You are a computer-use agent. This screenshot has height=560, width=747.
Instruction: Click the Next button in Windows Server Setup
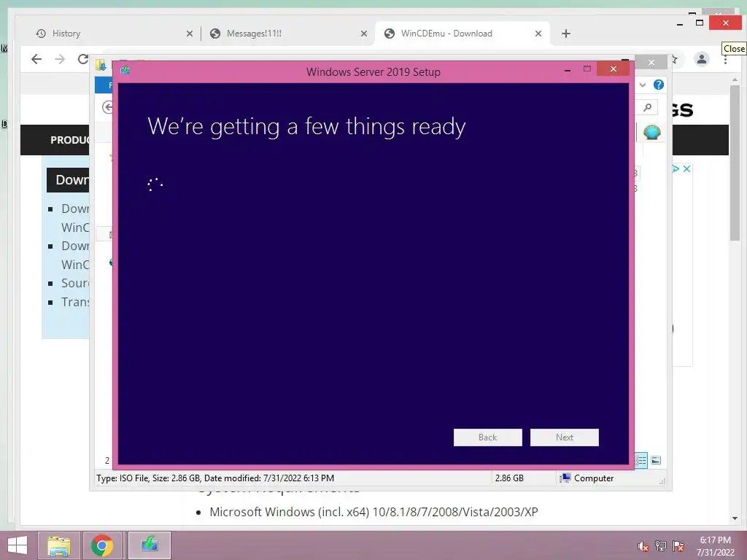click(x=564, y=437)
